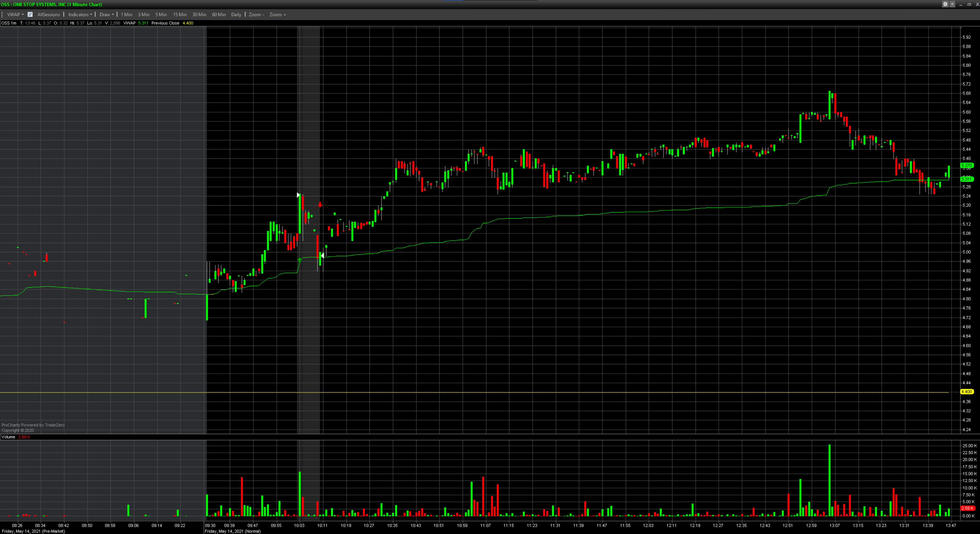Open the Draw tools menu
The width and height of the screenshot is (980, 534).
107,15
